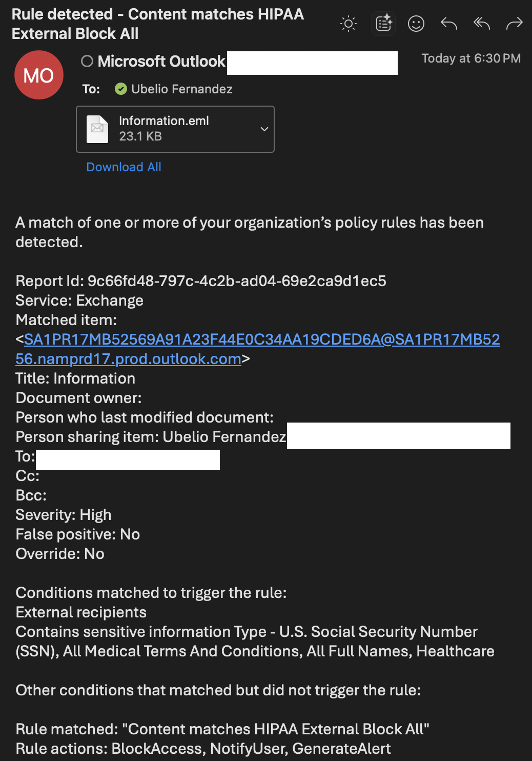Screen dimensions: 532x761
Task: Expand the Information.eml attachment dropdown chevron
Action: click(264, 129)
